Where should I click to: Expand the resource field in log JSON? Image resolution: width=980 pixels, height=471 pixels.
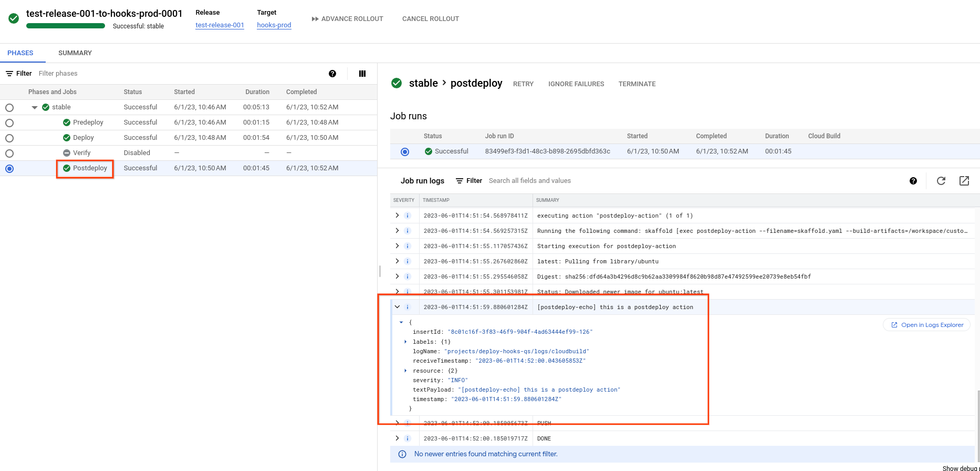pos(405,371)
